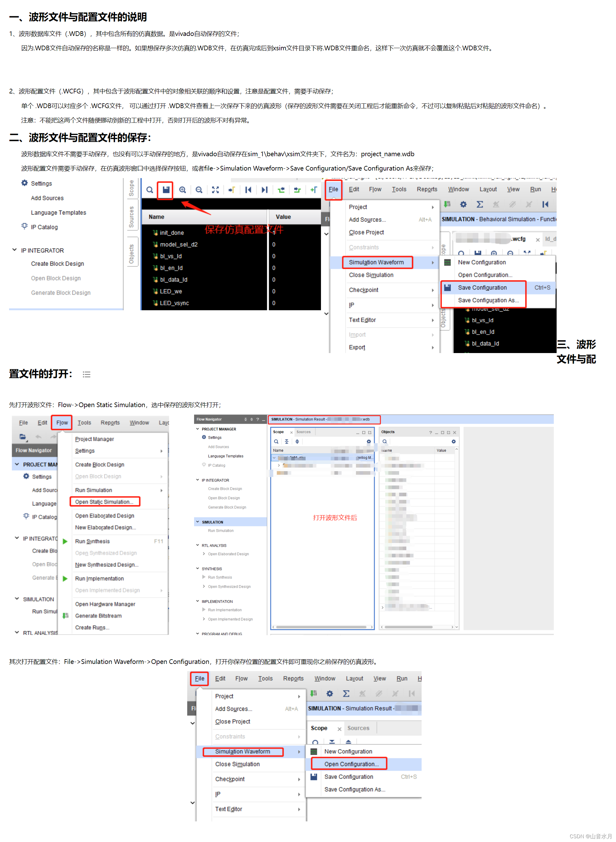Click the Zoom Out icon in waveform toolbar
Screen dimensions: 616x842
[x=199, y=190]
